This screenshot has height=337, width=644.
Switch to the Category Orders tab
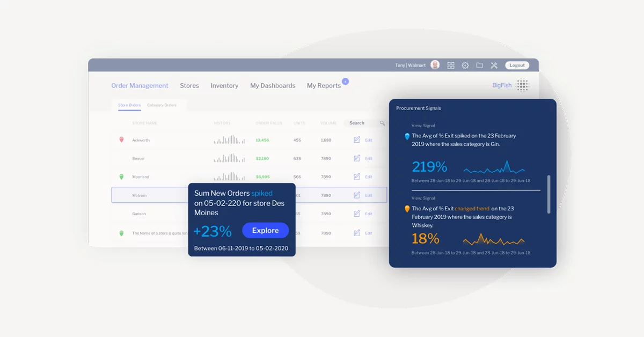[x=163, y=105]
